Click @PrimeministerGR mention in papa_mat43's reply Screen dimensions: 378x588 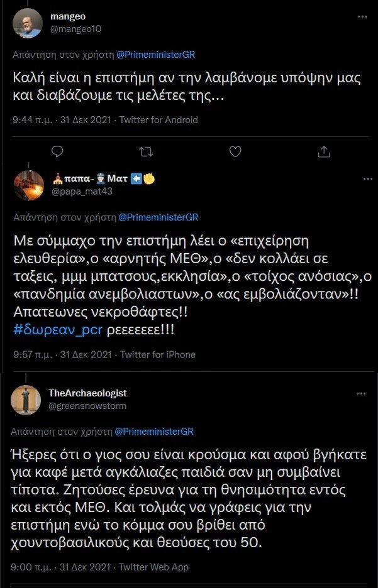click(158, 217)
